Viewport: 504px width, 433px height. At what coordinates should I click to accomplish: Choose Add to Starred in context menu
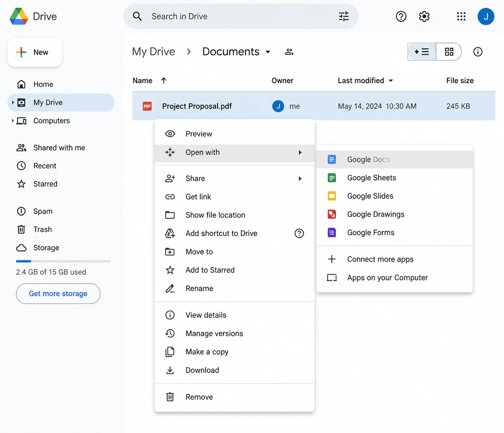point(235,270)
